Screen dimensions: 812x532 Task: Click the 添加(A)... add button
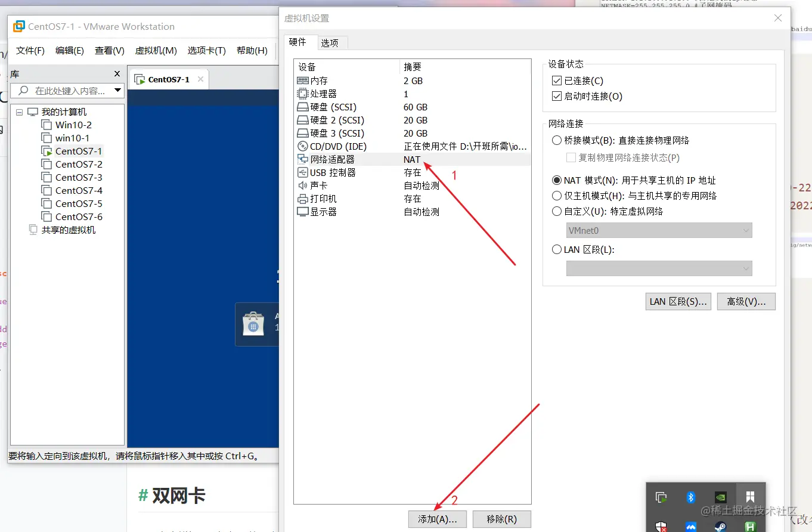[438, 519]
